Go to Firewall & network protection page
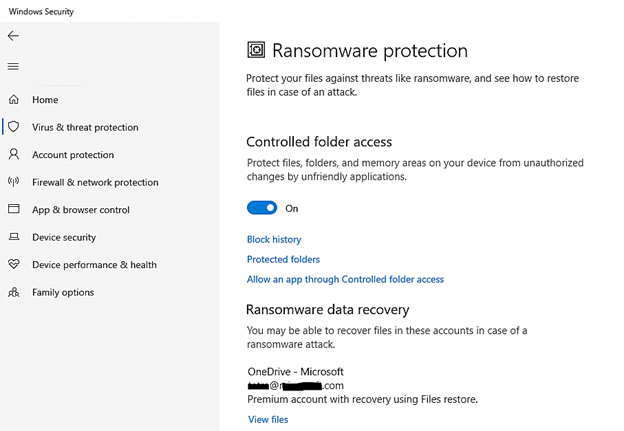 (x=95, y=182)
